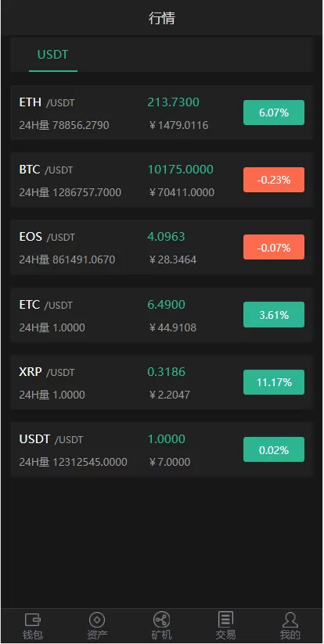The height and width of the screenshot is (644, 324).
Task: Click the USDT 0.02% change badge
Action: click(274, 449)
